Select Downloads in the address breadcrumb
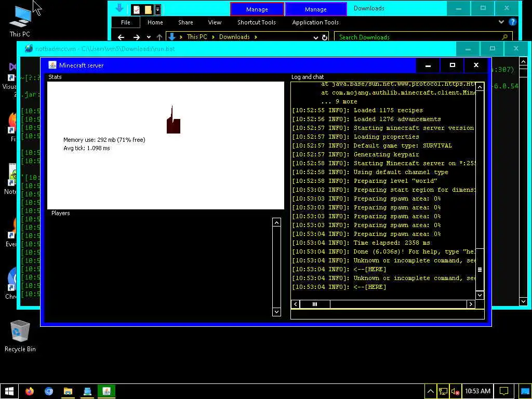The height and width of the screenshot is (399, 532). (x=234, y=37)
